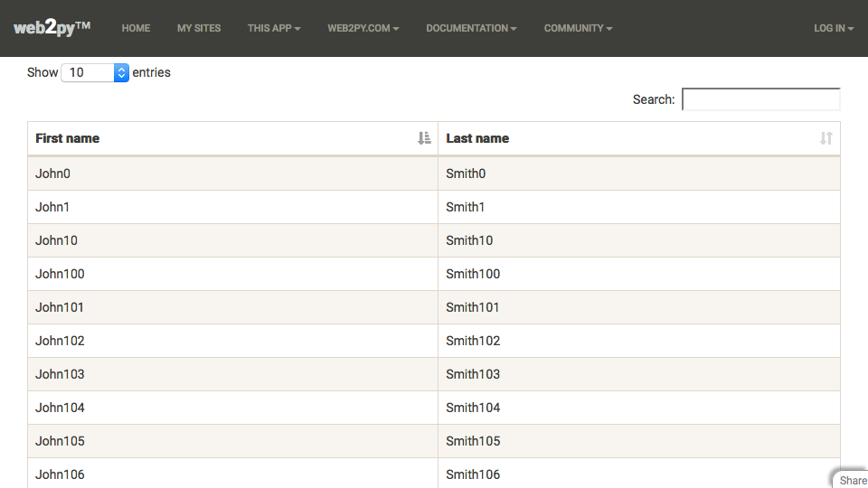
Task: Click the John1 cell
Action: click(232, 207)
